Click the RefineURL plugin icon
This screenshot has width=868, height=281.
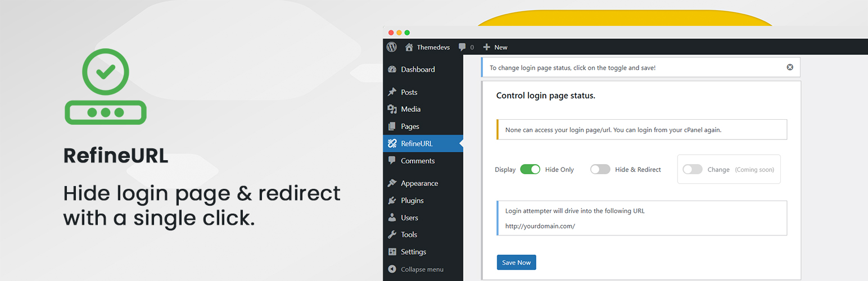pos(392,143)
